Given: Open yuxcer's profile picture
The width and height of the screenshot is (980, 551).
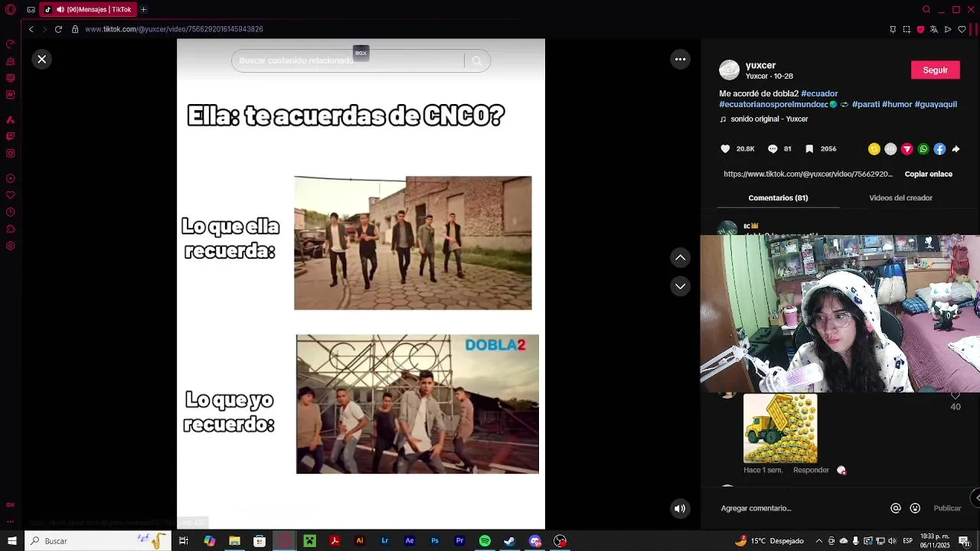Looking at the screenshot, I should (730, 70).
